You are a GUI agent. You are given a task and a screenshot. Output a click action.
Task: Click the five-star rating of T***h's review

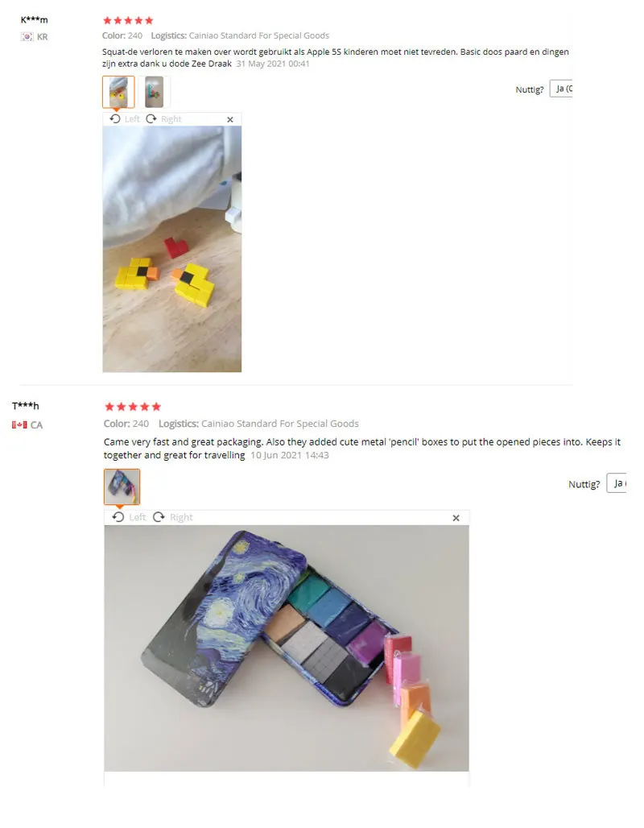click(133, 407)
